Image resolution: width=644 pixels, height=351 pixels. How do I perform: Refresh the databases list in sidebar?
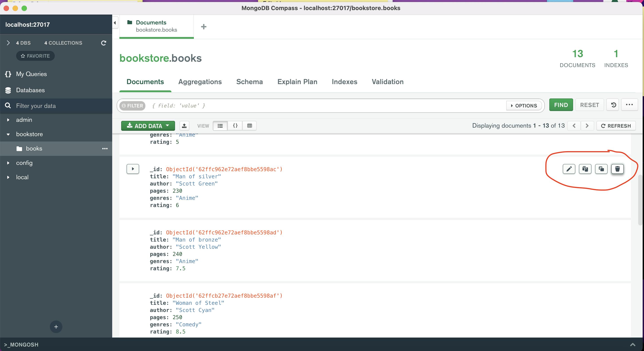[x=103, y=43]
